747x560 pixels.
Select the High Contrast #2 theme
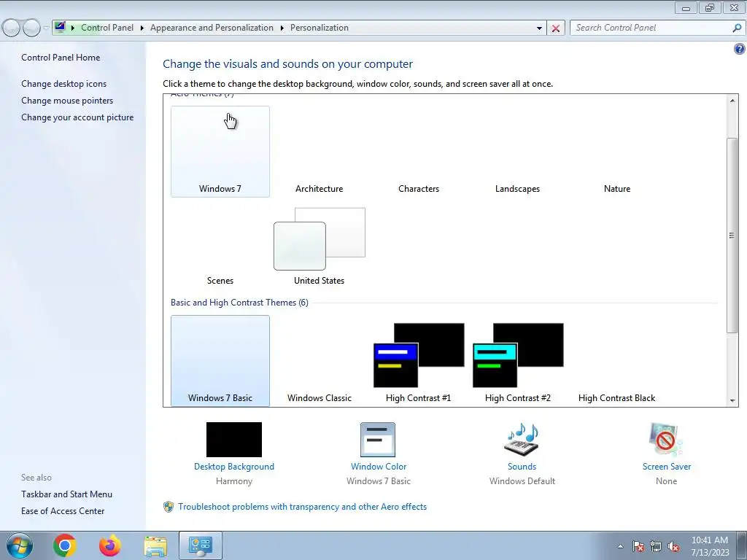[518, 362]
